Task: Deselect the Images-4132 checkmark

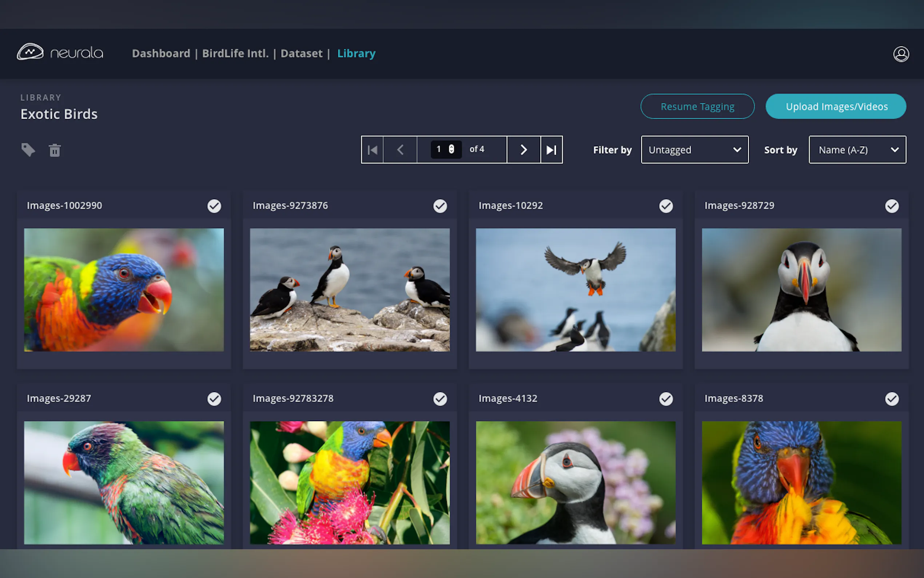Action: pyautogui.click(x=666, y=399)
